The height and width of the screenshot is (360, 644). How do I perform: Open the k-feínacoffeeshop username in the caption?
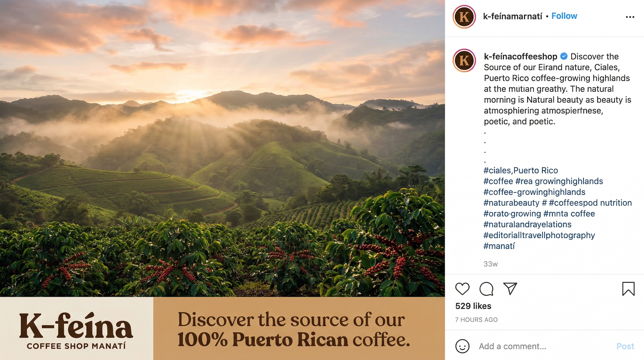(x=521, y=56)
